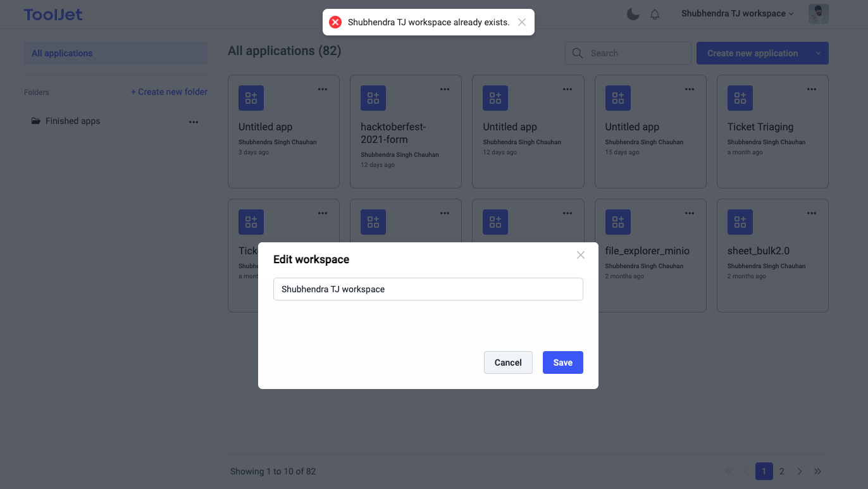Dismiss the workspace already exists toast
Screen dimensions: 868x489
click(521, 22)
